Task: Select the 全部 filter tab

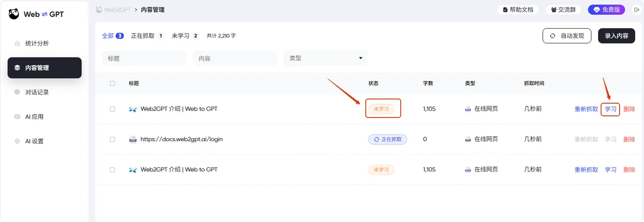Action: [x=113, y=35]
